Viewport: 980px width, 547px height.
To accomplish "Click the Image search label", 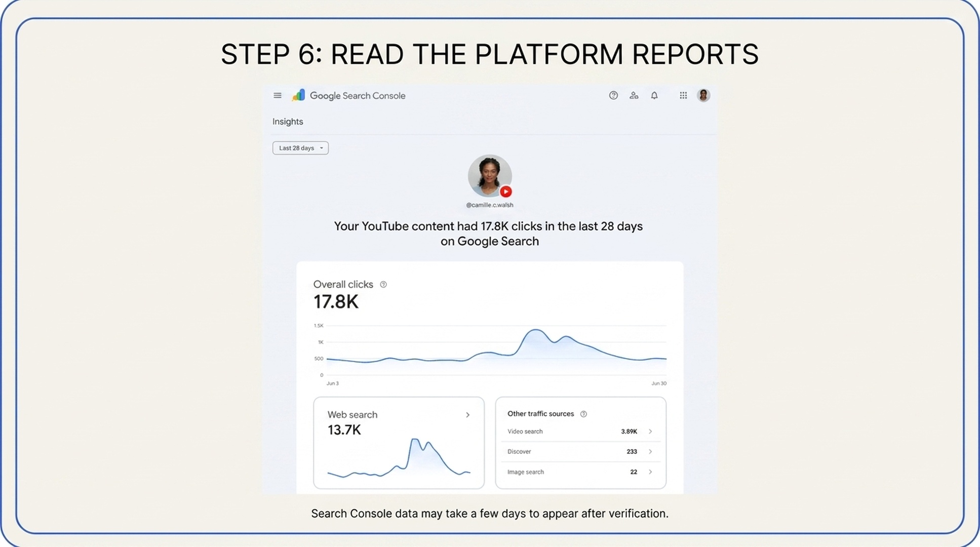I will tap(526, 472).
